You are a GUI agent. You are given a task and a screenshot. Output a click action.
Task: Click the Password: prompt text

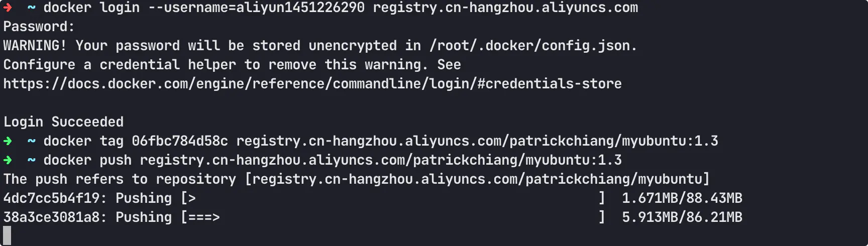(x=39, y=27)
